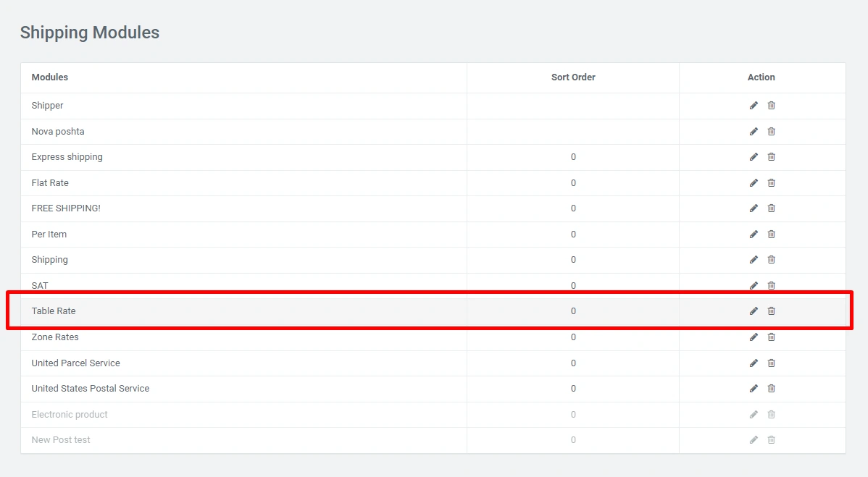The width and height of the screenshot is (868, 477).
Task: Click pencil icon for Electronic product
Action: [x=754, y=415]
